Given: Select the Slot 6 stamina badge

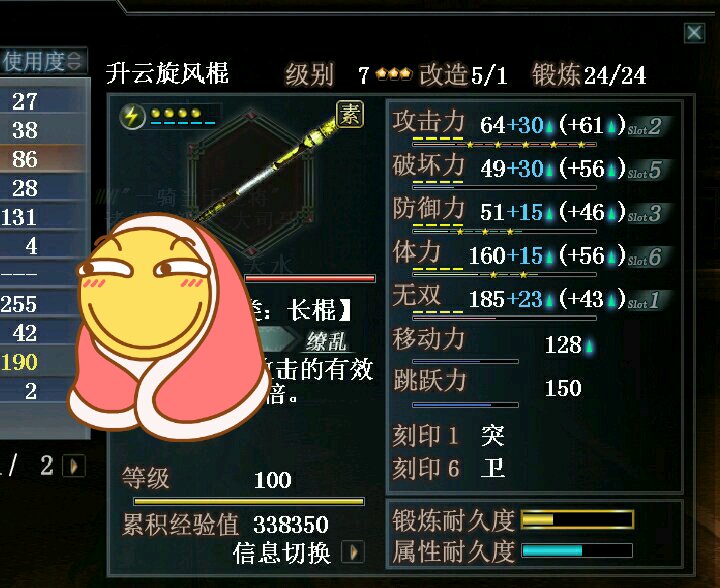Looking at the screenshot, I should [x=646, y=257].
